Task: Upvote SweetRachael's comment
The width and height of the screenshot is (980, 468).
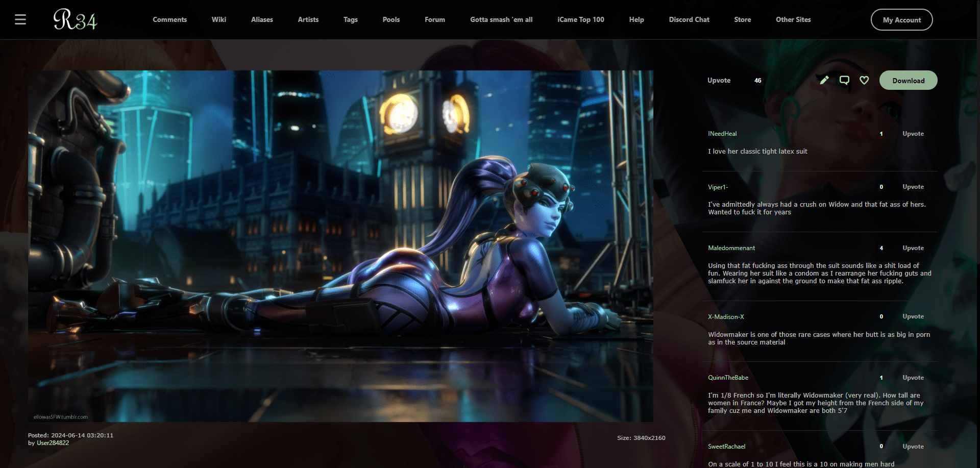Action: pos(913,447)
